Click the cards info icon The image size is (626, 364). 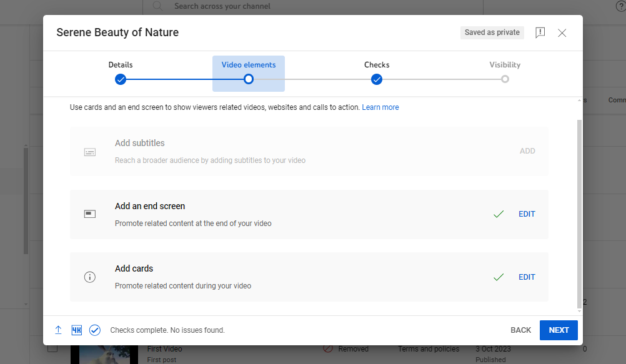click(90, 277)
